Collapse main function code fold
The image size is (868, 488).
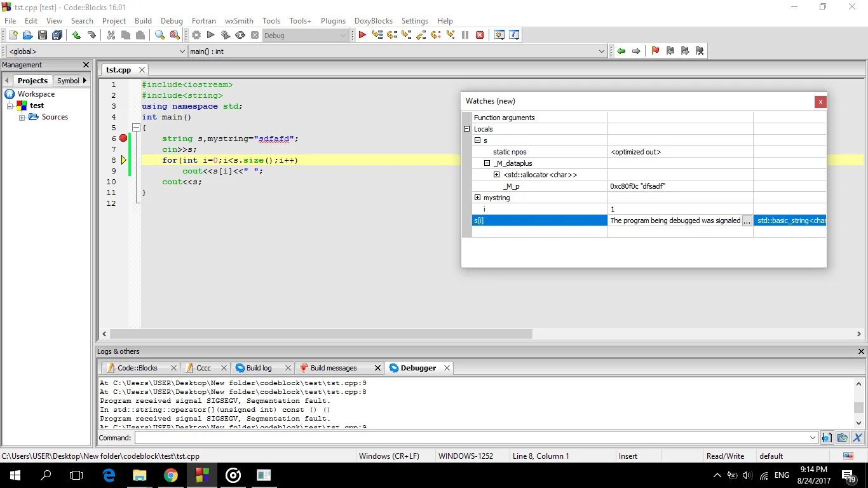pos(136,128)
